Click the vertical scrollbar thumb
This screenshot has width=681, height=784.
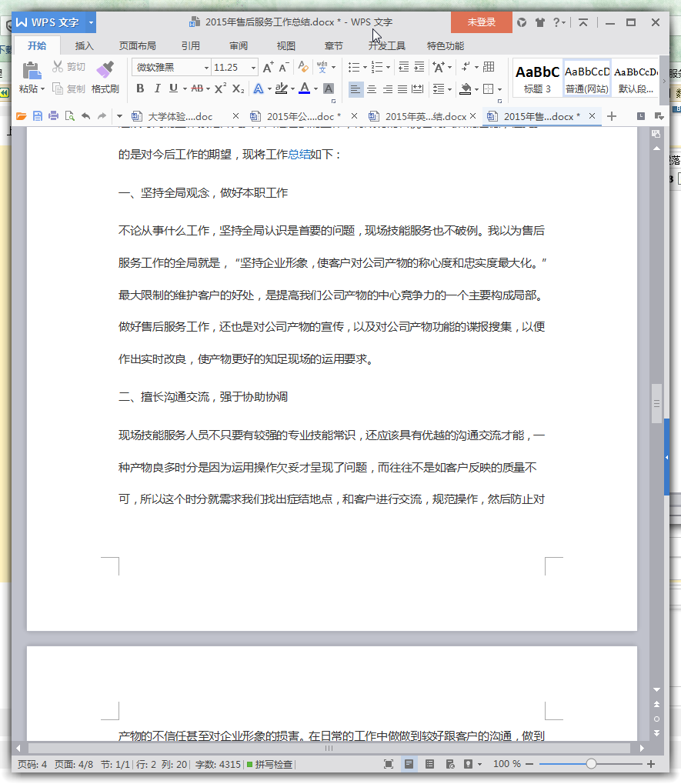656,403
